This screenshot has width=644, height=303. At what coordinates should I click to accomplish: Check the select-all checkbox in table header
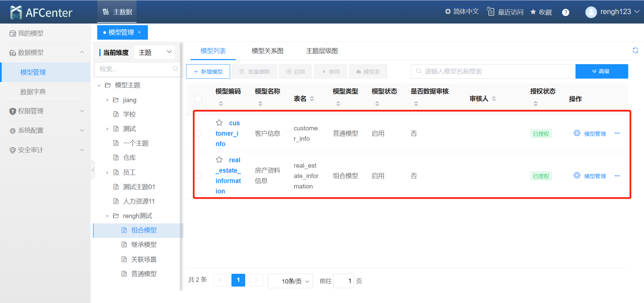tap(199, 99)
